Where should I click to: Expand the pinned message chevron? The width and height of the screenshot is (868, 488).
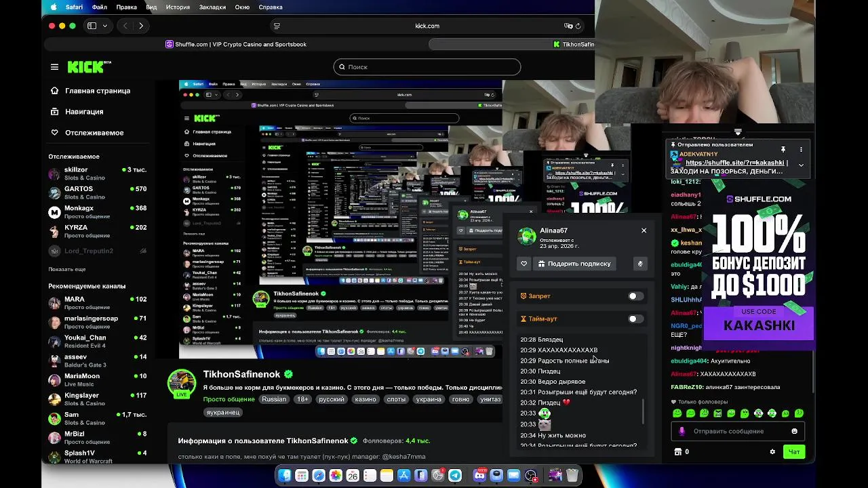[801, 165]
